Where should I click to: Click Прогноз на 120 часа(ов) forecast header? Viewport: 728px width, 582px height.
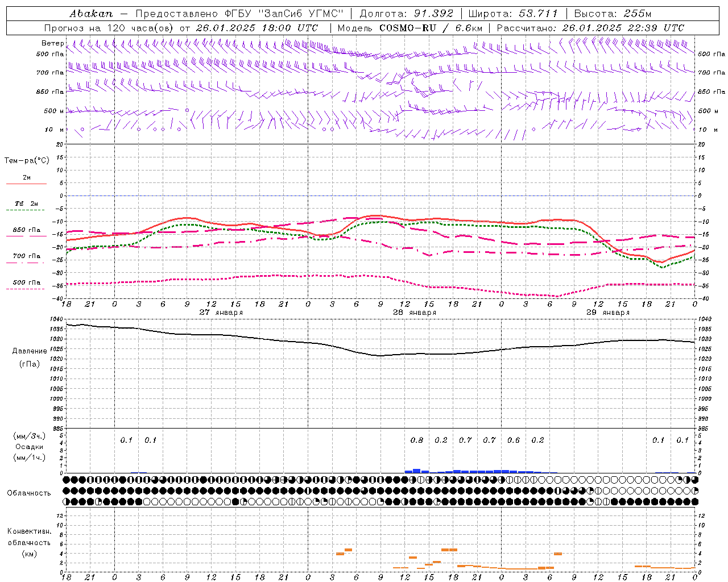pos(110,28)
